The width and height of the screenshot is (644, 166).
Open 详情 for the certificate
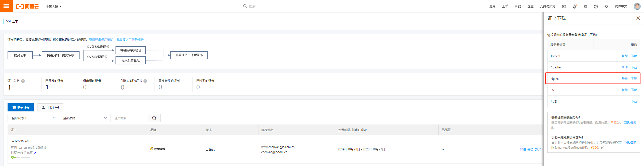click(523, 150)
